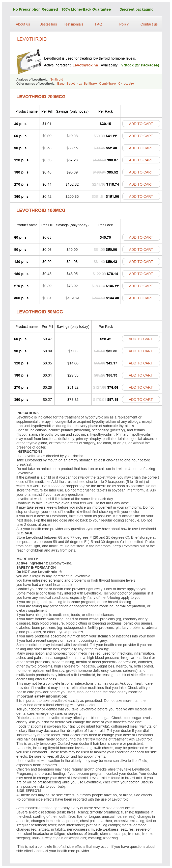Follow the Levothyroxine active ingredient link

(85, 65)
